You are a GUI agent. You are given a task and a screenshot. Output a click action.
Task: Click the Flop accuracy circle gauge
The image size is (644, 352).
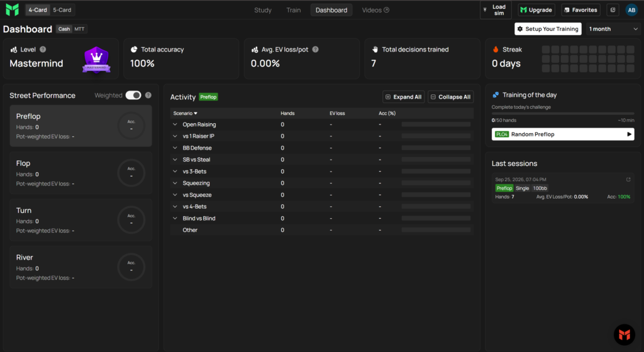pos(131,173)
